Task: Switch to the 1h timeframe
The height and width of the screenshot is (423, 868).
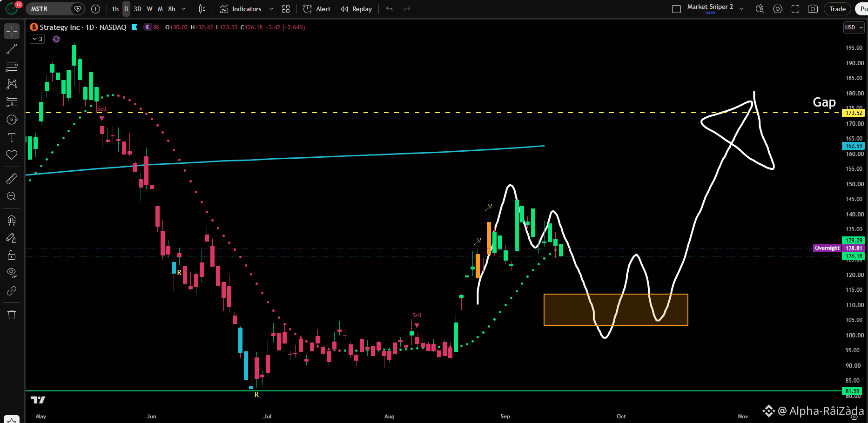Action: click(115, 9)
